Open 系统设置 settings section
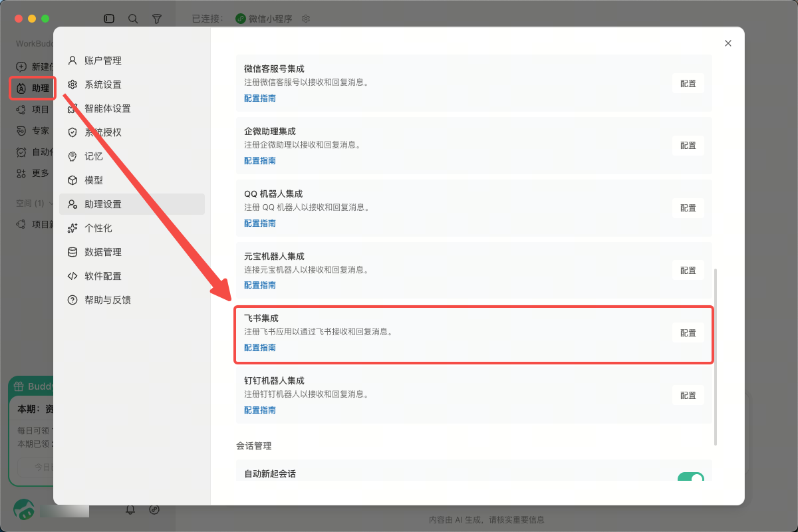Image resolution: width=798 pixels, height=532 pixels. (x=132, y=84)
